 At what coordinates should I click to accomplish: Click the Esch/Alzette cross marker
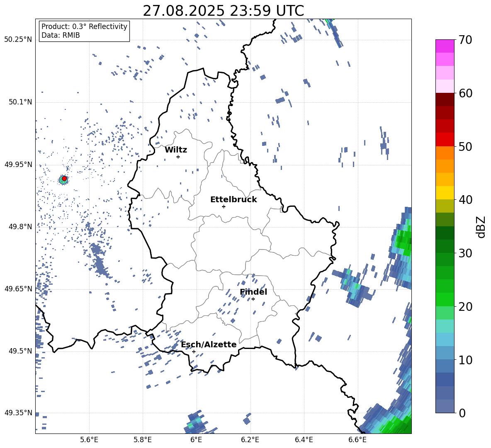[x=194, y=351]
